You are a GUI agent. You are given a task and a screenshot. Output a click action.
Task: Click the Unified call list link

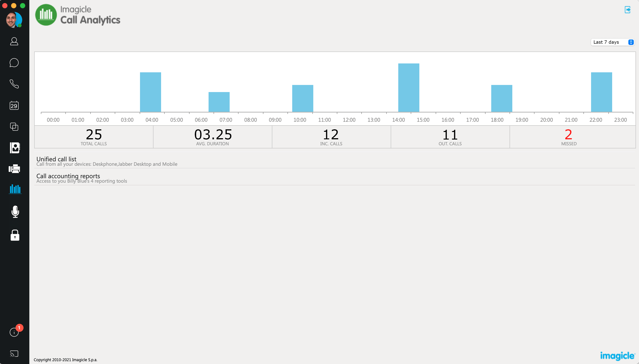click(56, 159)
